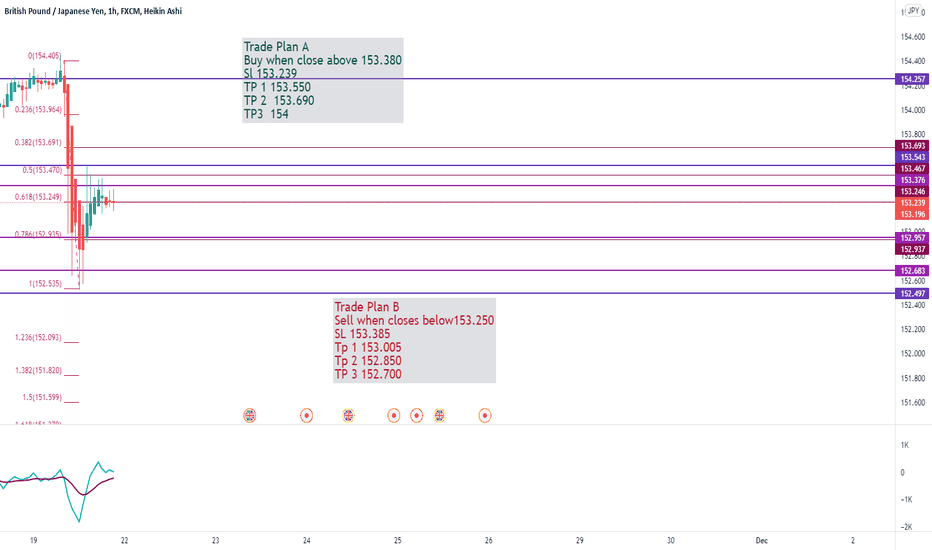Open the Japan flag event icon just before date 25

[x=393, y=416]
